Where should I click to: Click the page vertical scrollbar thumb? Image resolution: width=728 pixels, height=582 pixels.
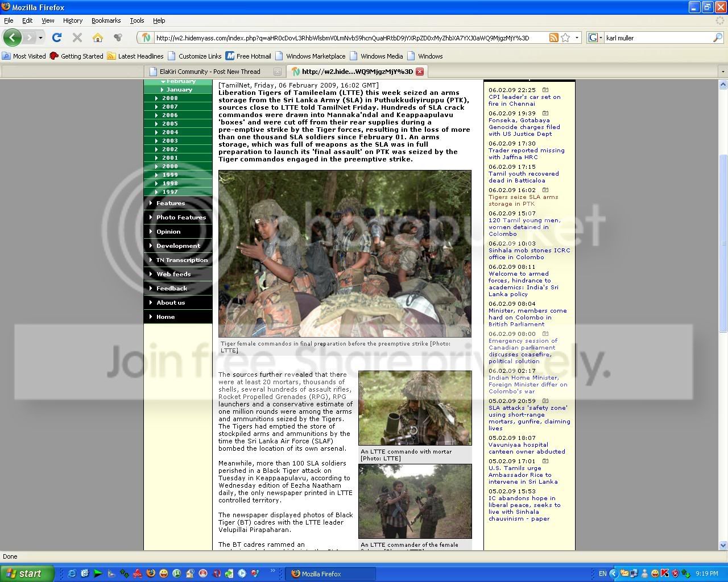(723, 243)
